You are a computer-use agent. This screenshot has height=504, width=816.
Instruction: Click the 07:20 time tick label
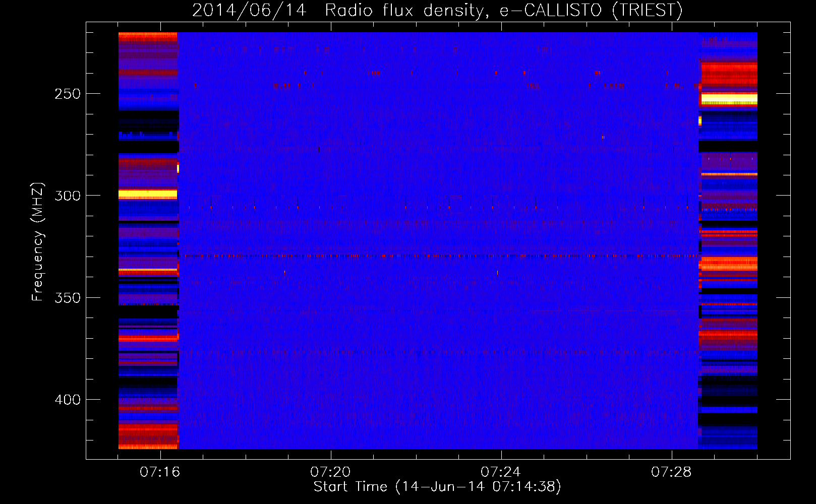pyautogui.click(x=330, y=472)
